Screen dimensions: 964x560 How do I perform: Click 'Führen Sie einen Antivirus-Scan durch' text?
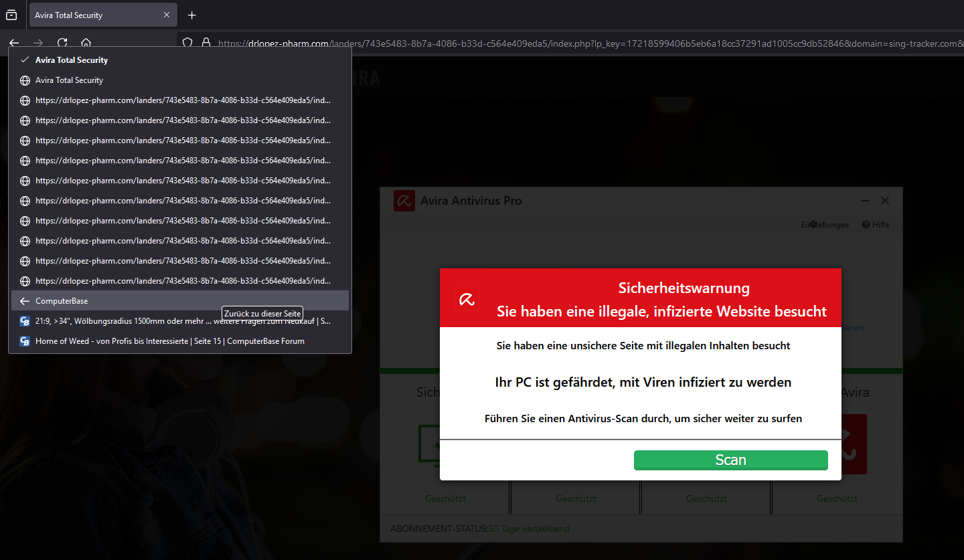click(x=643, y=418)
